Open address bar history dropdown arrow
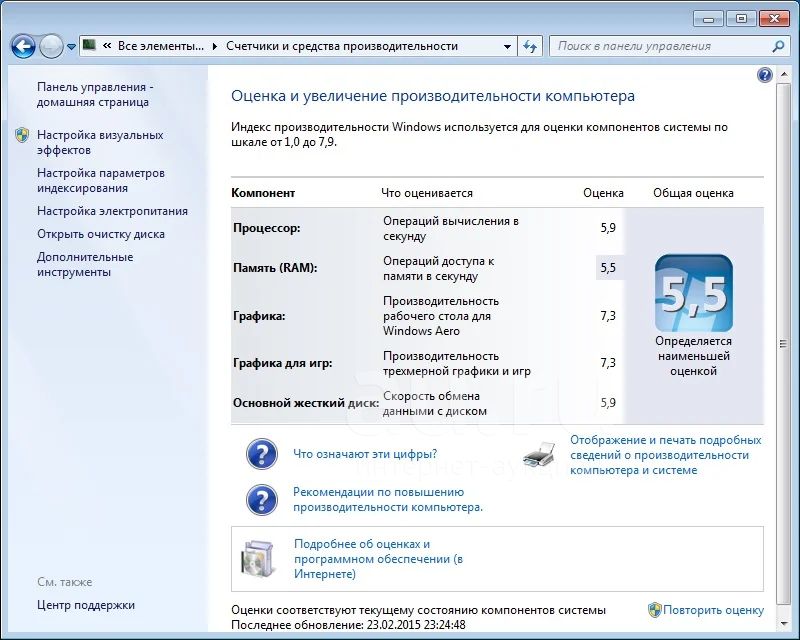 tap(507, 46)
